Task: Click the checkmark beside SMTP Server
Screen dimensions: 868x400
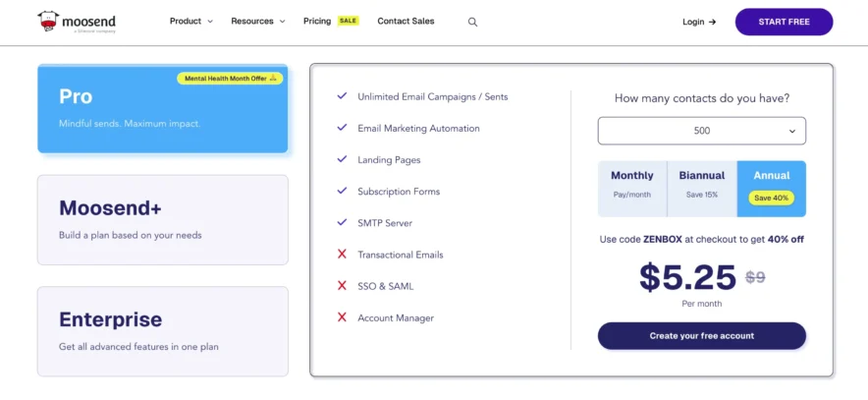Action: click(x=342, y=222)
